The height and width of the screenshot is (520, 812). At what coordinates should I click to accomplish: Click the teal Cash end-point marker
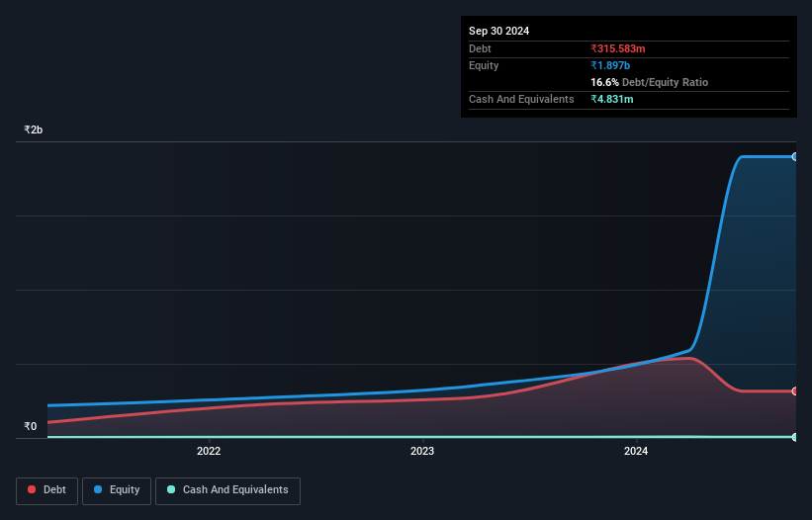795,437
